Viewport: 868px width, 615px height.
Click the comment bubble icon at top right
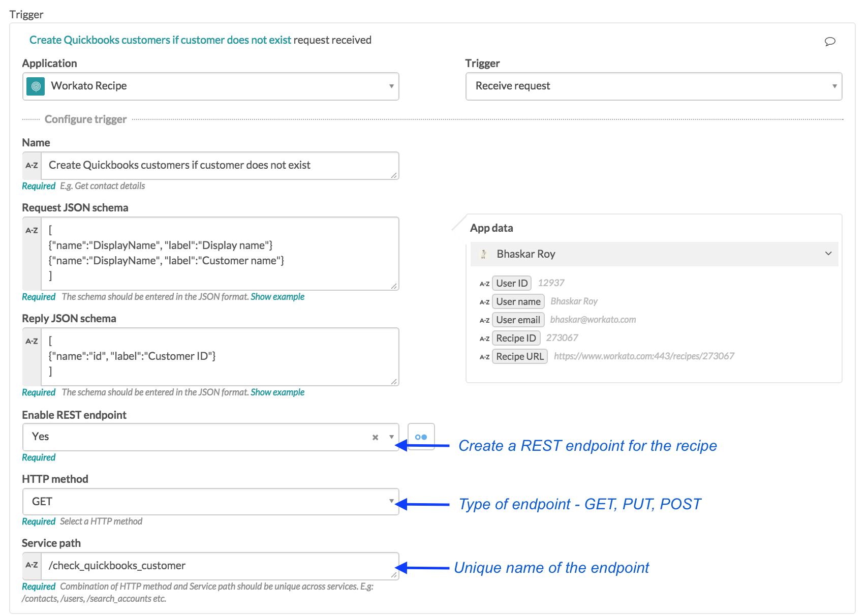click(830, 41)
